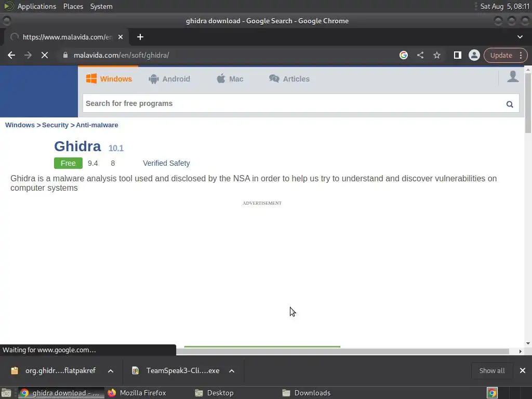Click the Verified Safety link
This screenshot has height=399, width=532.
click(166, 163)
